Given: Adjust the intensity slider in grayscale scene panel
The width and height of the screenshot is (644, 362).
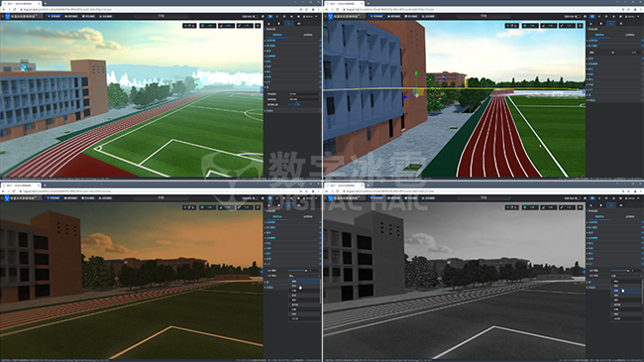Looking at the screenshot, I should tap(620, 271).
